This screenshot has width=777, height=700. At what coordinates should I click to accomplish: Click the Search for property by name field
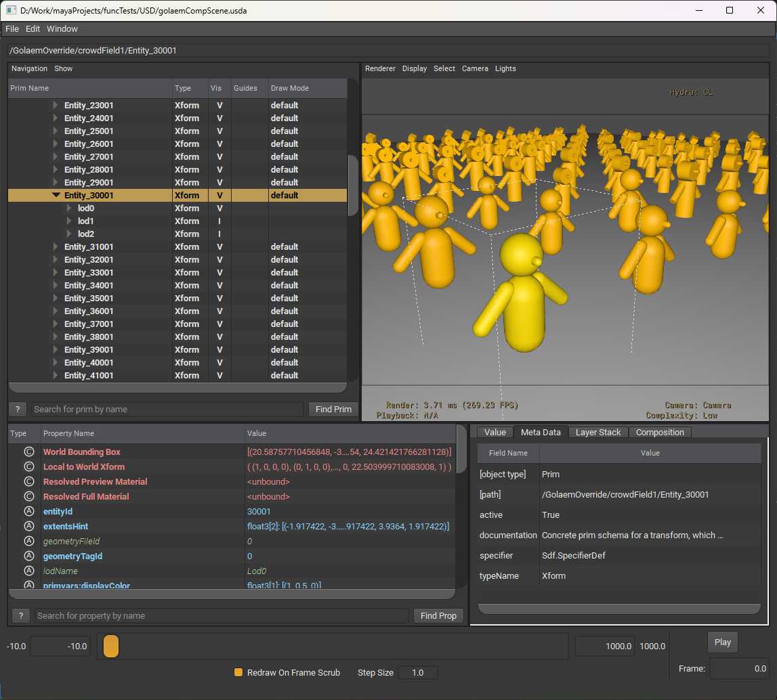222,615
